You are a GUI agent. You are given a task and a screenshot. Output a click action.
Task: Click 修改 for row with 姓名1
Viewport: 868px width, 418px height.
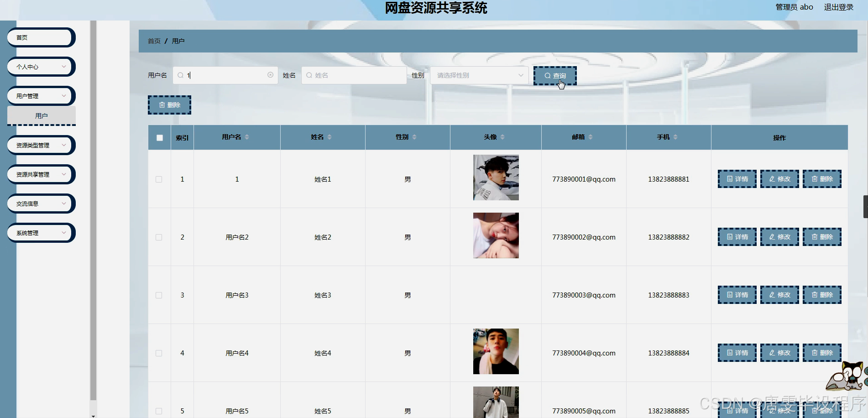click(779, 179)
